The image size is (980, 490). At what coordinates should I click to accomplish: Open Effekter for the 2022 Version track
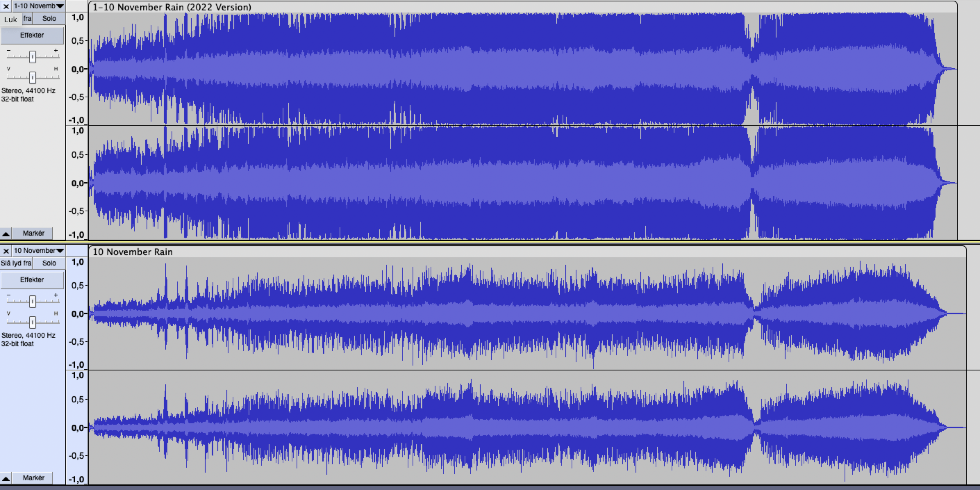click(x=32, y=35)
